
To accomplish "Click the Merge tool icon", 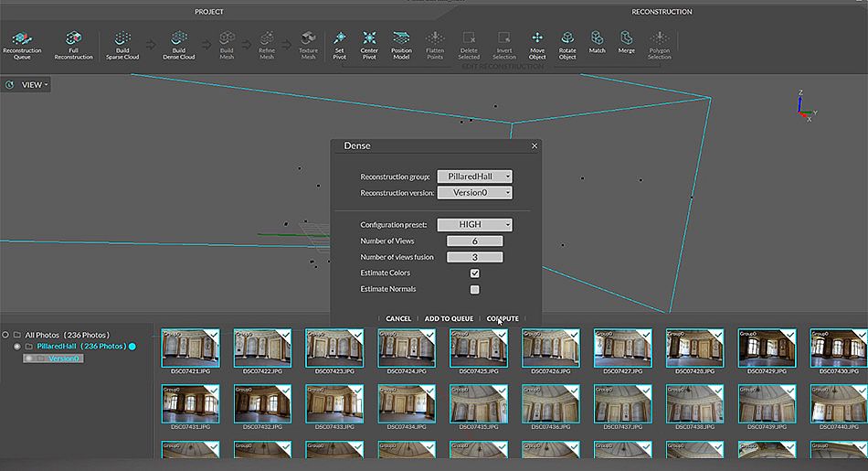I will (x=626, y=42).
